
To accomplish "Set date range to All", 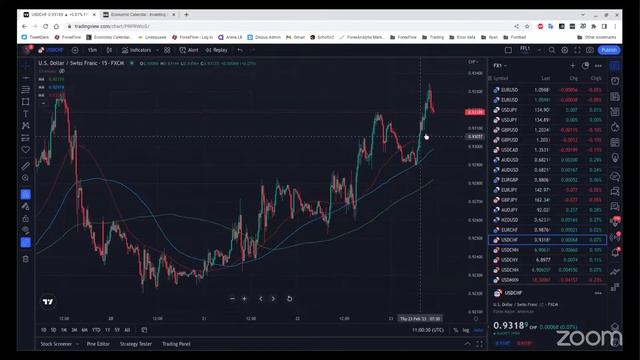I will coord(127,330).
